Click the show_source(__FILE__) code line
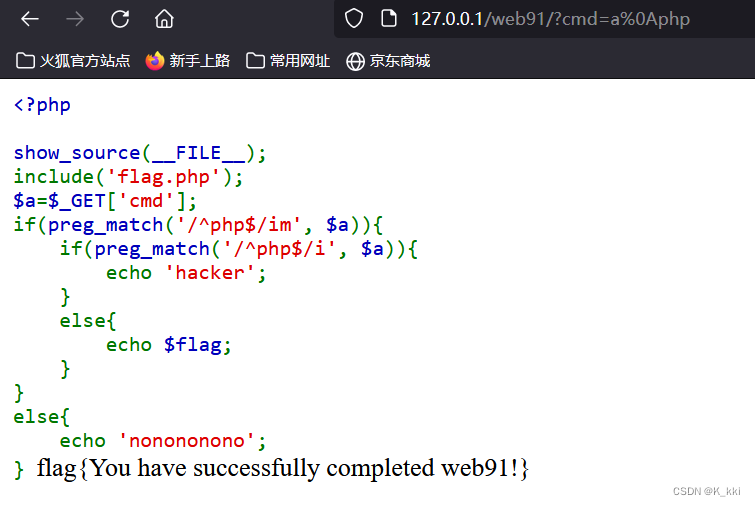Screen dimensions: 755x506 (140, 153)
